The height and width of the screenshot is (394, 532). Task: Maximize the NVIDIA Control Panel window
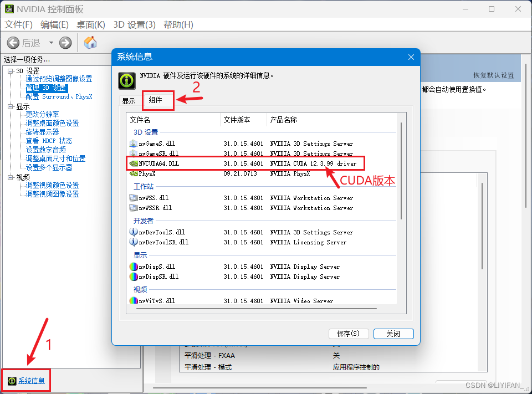point(492,9)
